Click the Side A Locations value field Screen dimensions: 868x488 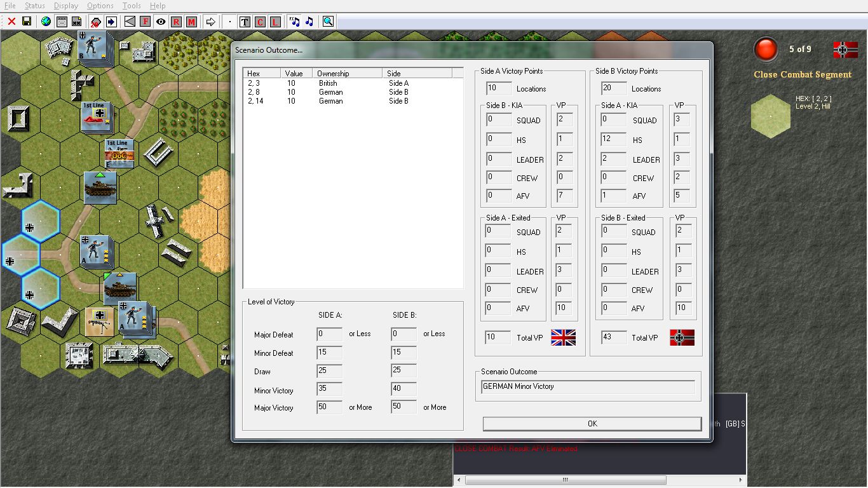[498, 88]
